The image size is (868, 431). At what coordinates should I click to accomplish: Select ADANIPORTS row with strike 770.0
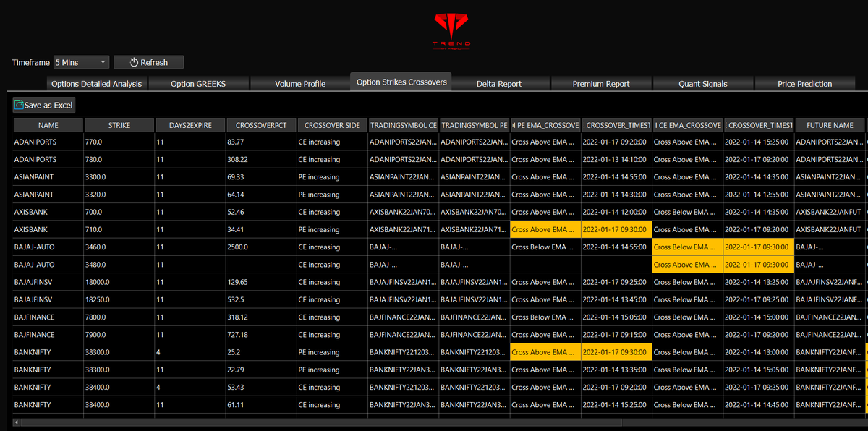tap(438, 142)
